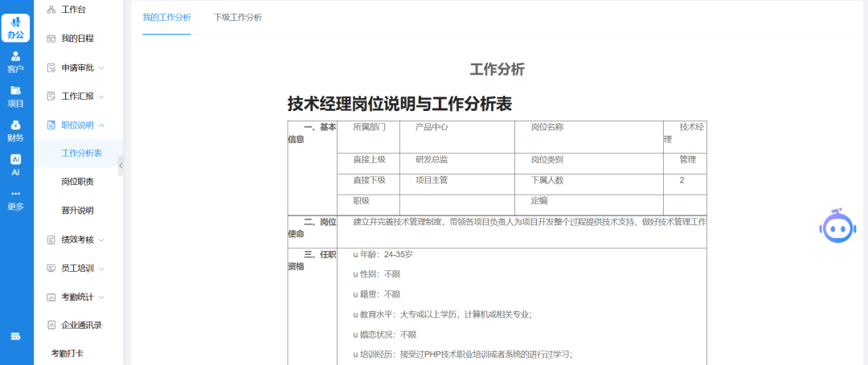Expand the 绩效考核 submenu chevron
Screen dimensions: 868x365
pyautogui.click(x=101, y=240)
